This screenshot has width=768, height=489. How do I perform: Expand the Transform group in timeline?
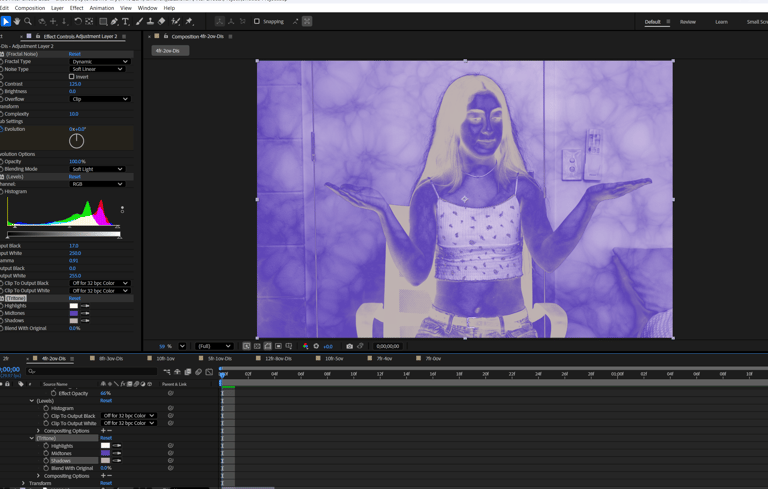[x=23, y=483]
